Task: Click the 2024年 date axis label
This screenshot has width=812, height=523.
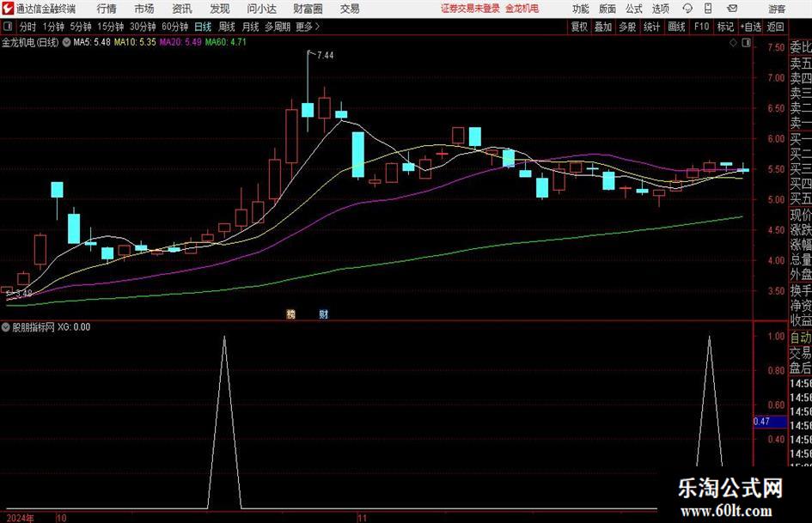Action: [x=21, y=518]
